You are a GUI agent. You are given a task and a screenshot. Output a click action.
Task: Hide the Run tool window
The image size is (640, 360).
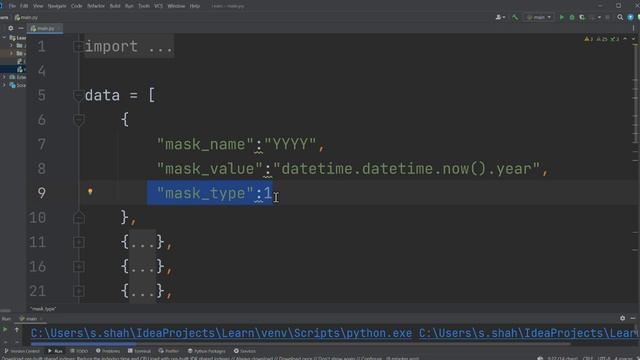(x=633, y=318)
